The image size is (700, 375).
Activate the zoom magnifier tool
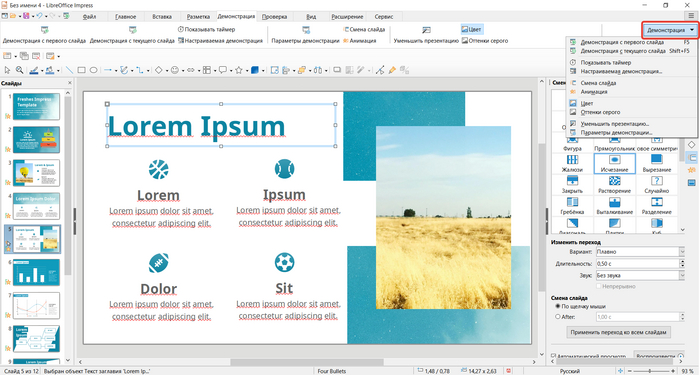pyautogui.click(x=19, y=70)
